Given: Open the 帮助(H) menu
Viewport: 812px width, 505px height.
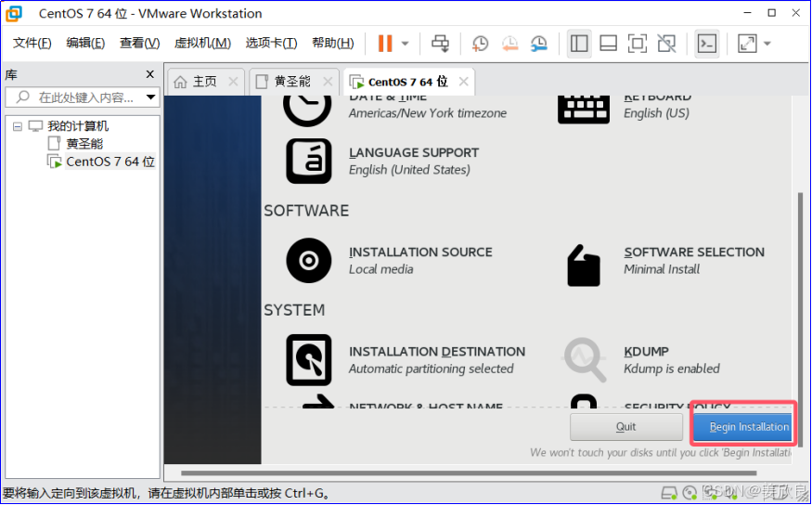Looking at the screenshot, I should [x=333, y=43].
